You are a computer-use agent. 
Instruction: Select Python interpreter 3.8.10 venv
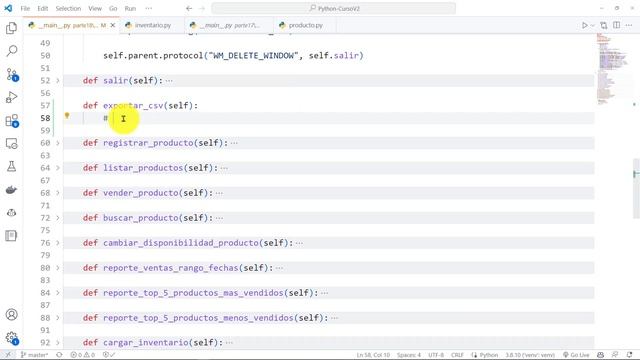530,355
